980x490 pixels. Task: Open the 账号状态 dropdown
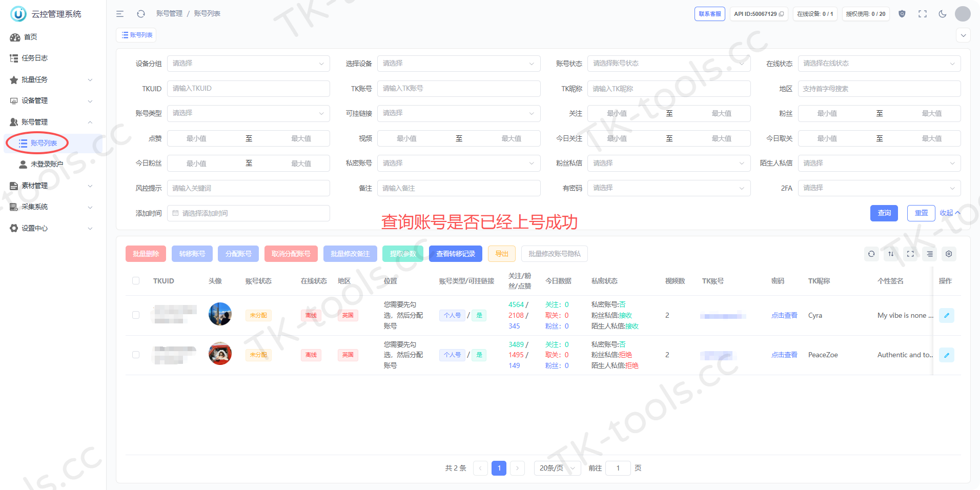(669, 64)
